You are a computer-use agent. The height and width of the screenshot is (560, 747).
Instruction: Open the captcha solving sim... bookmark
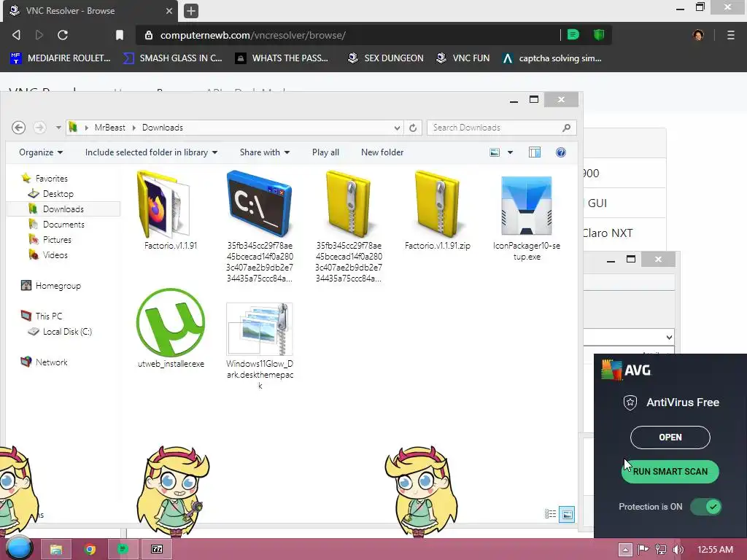coord(552,58)
